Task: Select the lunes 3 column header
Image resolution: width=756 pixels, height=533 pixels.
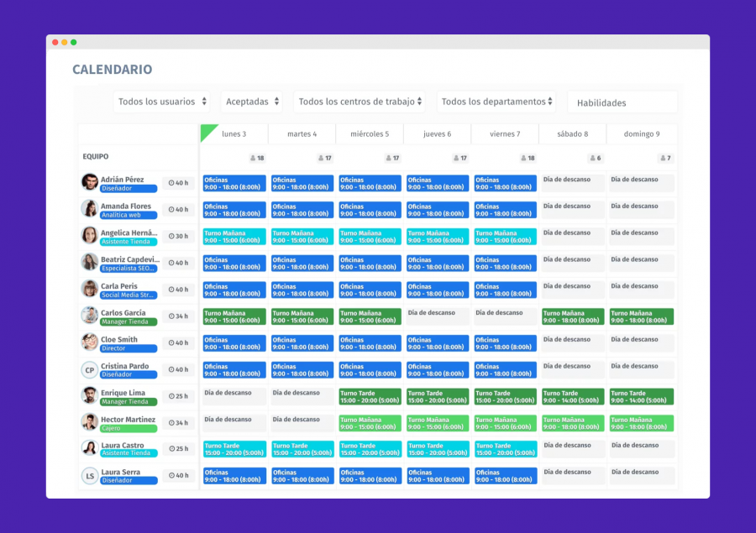Action: (234, 134)
